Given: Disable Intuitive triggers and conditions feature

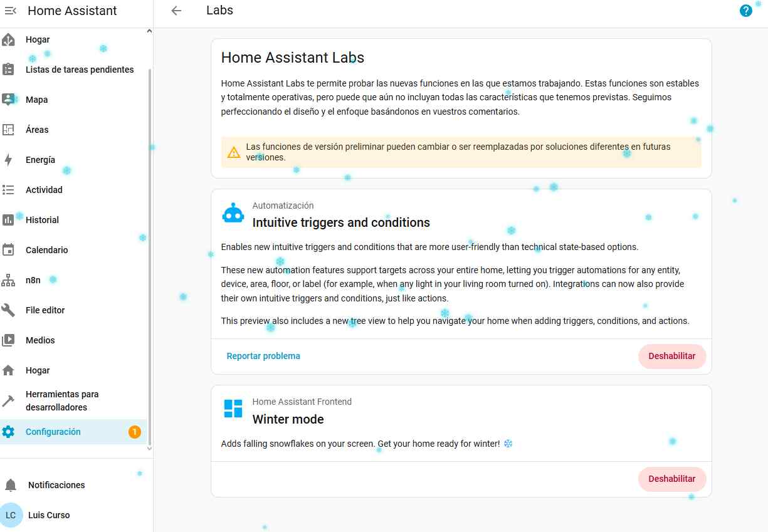Looking at the screenshot, I should click(x=671, y=356).
